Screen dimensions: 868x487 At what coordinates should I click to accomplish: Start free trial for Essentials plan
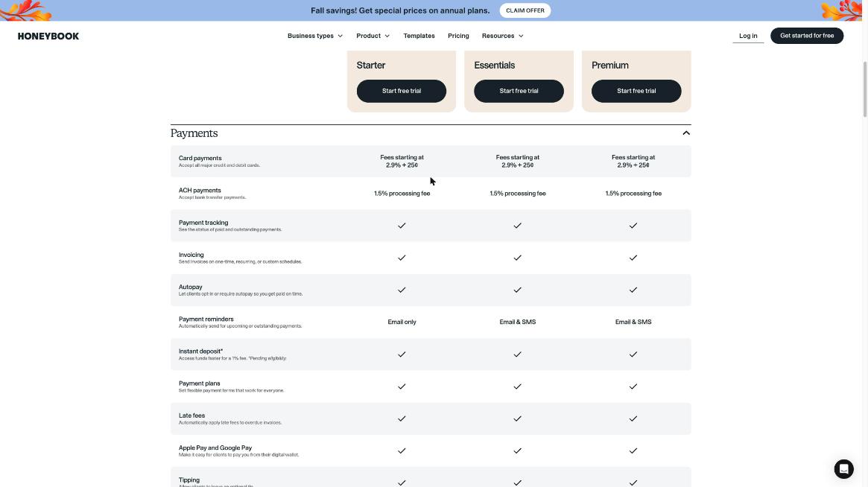click(x=519, y=91)
